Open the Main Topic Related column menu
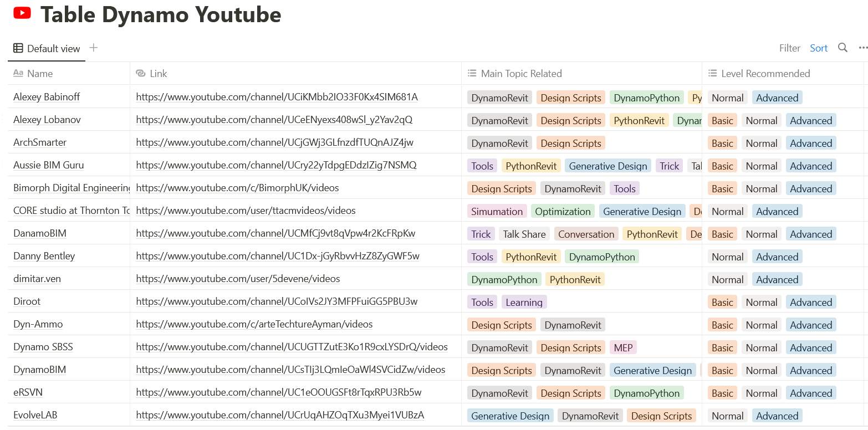 521,73
